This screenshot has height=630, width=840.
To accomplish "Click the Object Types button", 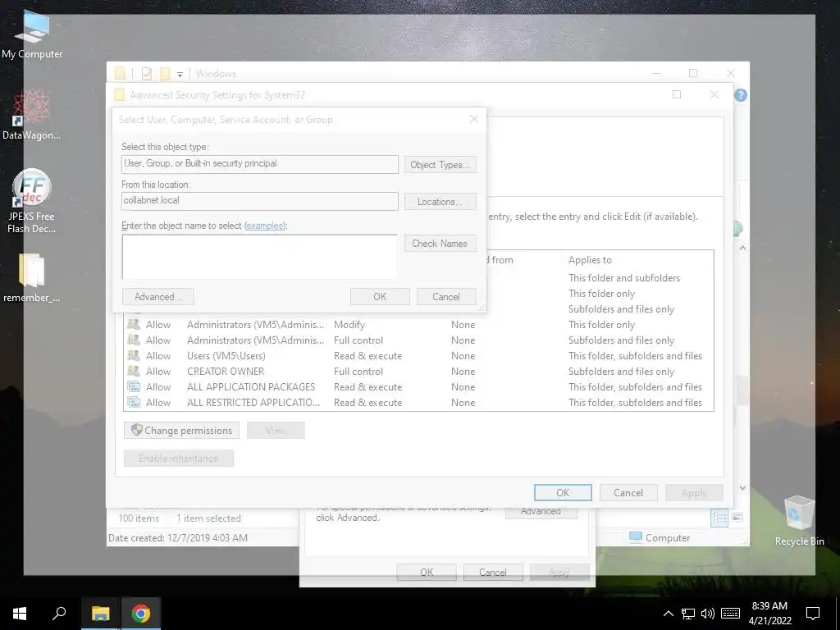I will 440,165.
